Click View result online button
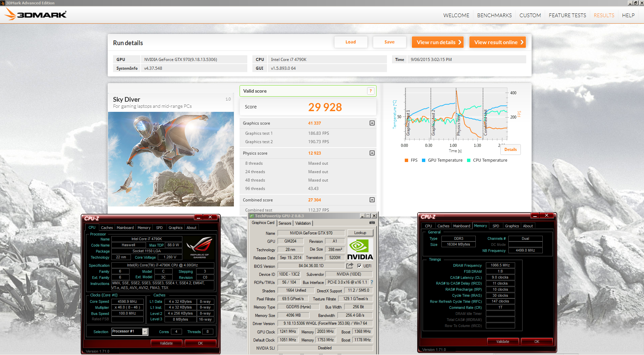 pyautogui.click(x=497, y=42)
